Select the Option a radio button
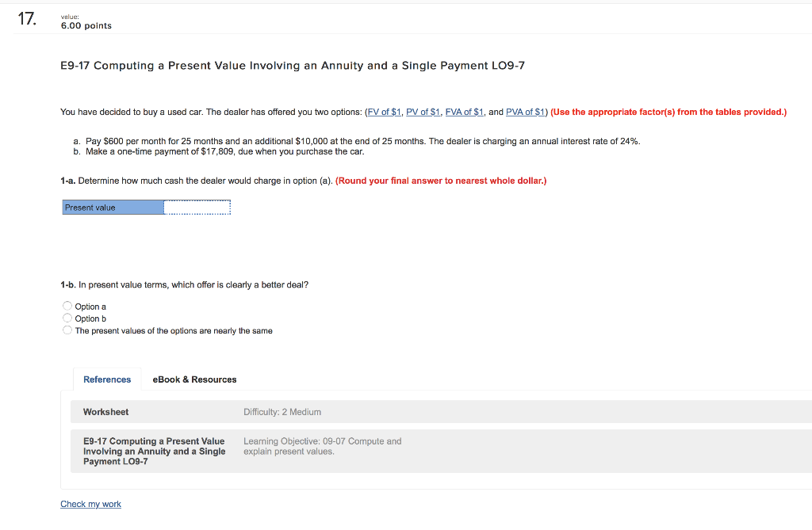Viewport: 812px width, 530px height. coord(67,305)
